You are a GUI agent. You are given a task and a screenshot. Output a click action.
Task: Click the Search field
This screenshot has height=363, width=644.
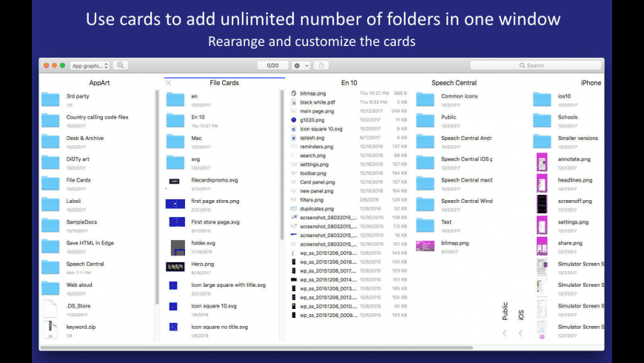(536, 65)
